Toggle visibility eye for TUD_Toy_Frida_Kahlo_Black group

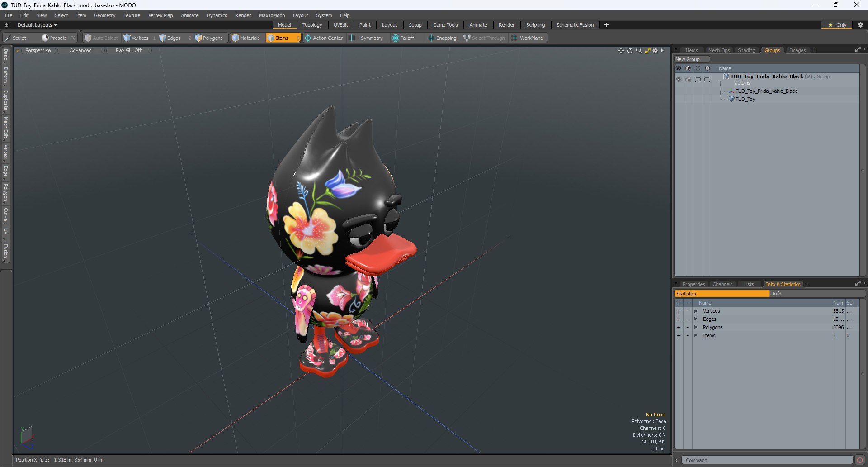click(x=679, y=80)
